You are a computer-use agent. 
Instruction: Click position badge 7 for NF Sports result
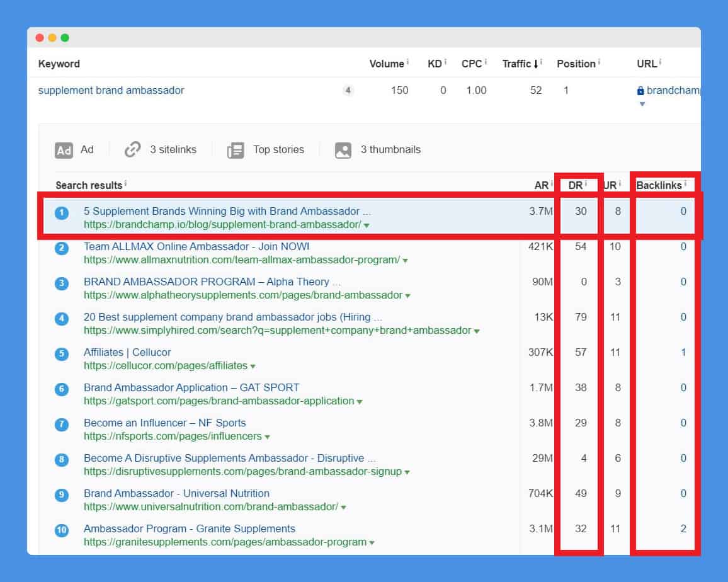coord(61,425)
